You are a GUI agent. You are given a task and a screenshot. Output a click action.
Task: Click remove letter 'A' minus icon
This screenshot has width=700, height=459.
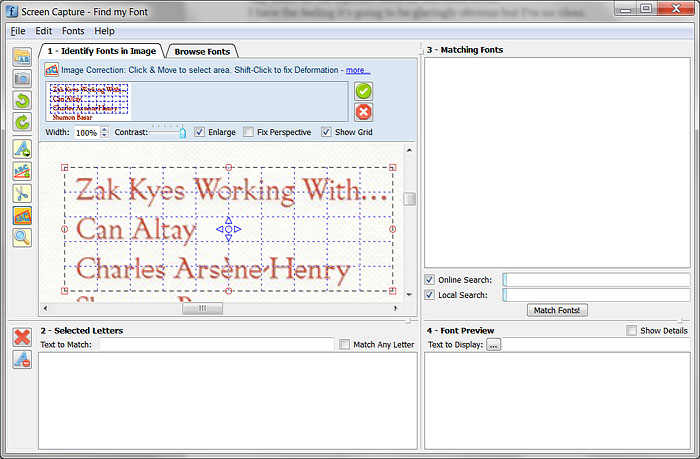click(x=22, y=359)
